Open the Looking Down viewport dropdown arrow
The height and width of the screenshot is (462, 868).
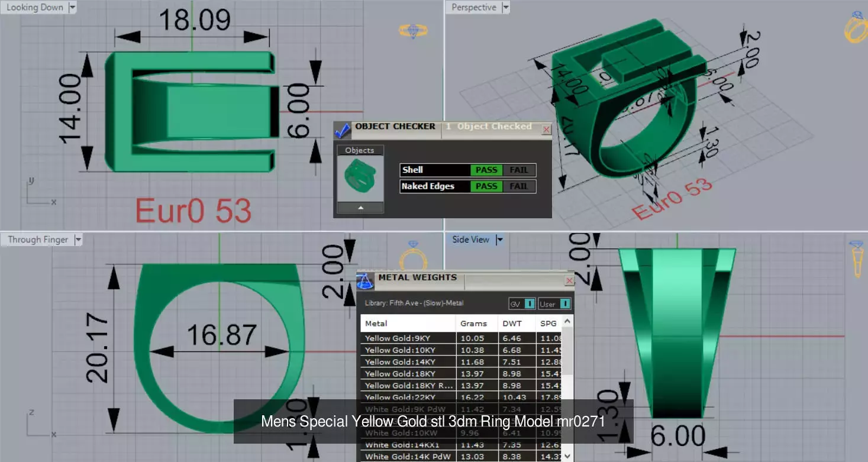[72, 8]
